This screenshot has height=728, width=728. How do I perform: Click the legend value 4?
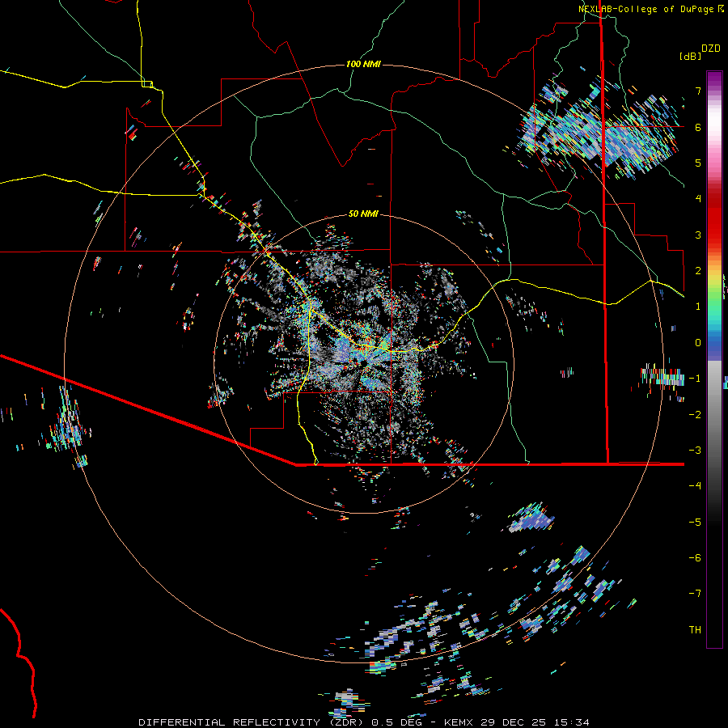(698, 199)
